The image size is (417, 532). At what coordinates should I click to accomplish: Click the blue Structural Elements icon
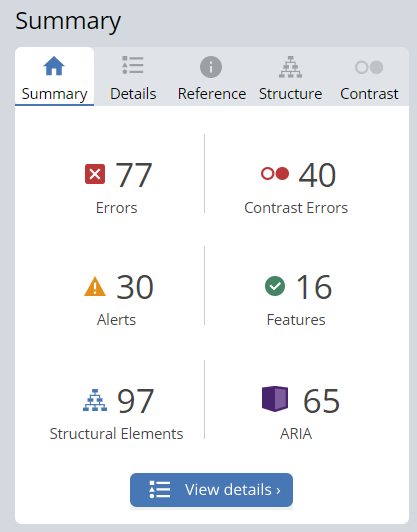pos(95,400)
